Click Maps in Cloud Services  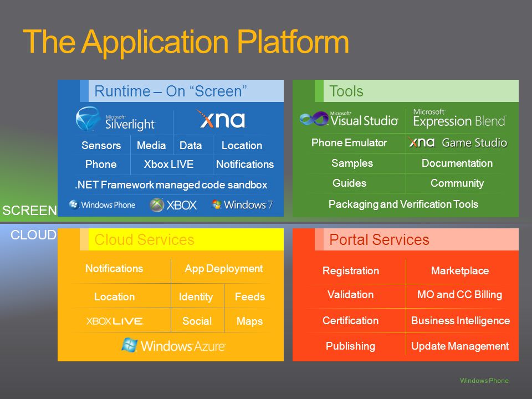(x=250, y=321)
